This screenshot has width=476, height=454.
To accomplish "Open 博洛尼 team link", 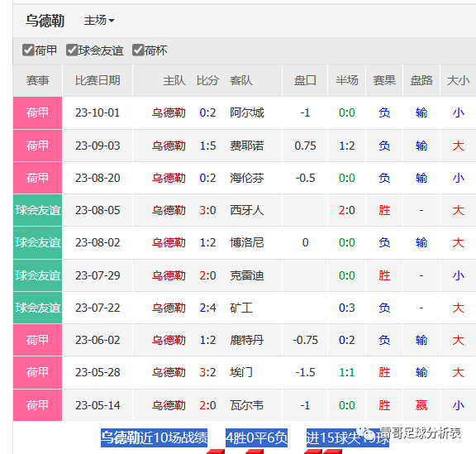I will point(246,242).
